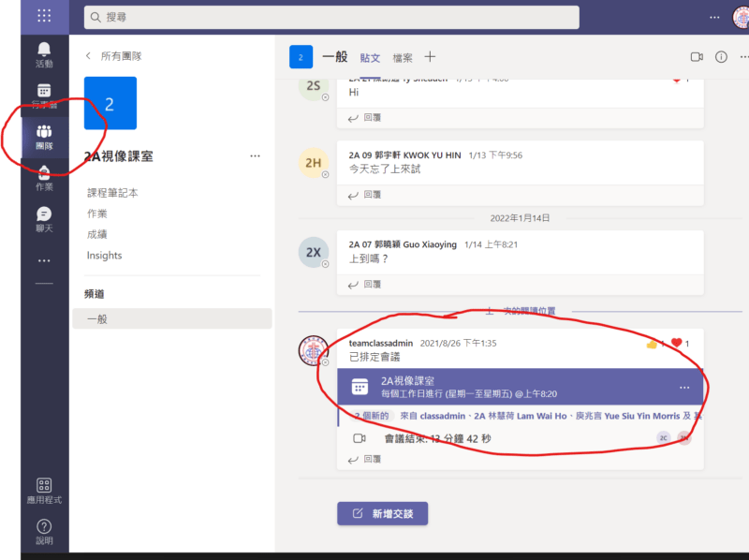The width and height of the screenshot is (749, 560).
Task: Select the Teams icon in sidebar
Action: click(44, 137)
